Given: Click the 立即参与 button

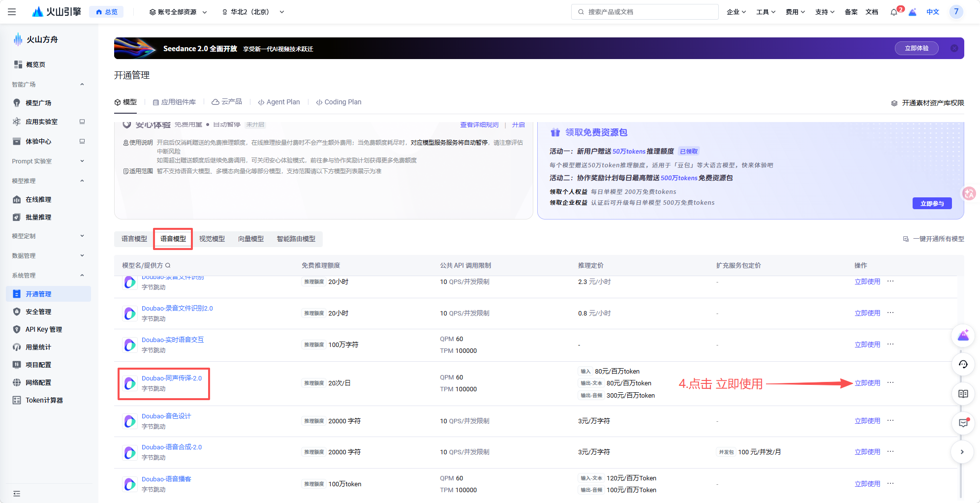Looking at the screenshot, I should [x=932, y=203].
